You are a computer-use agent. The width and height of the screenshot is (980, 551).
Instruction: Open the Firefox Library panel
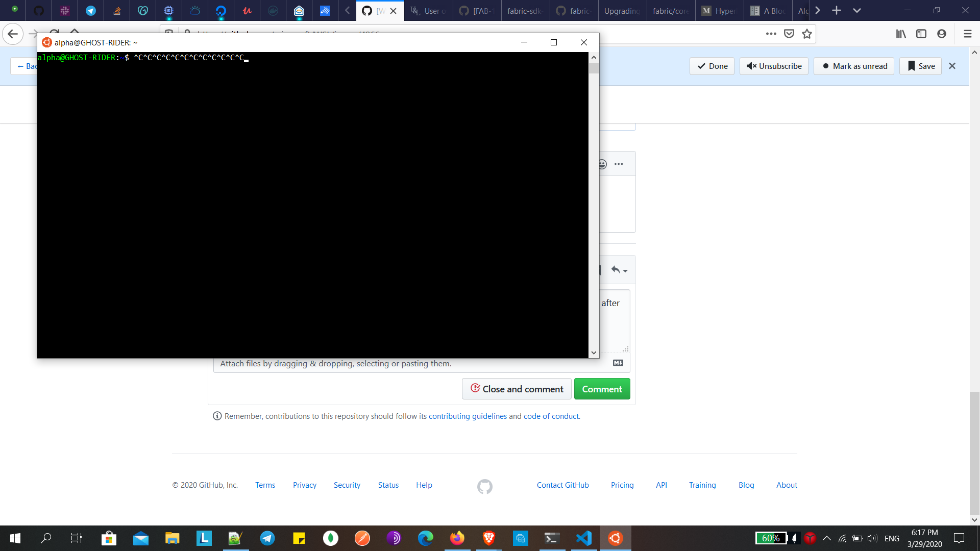(x=901, y=34)
